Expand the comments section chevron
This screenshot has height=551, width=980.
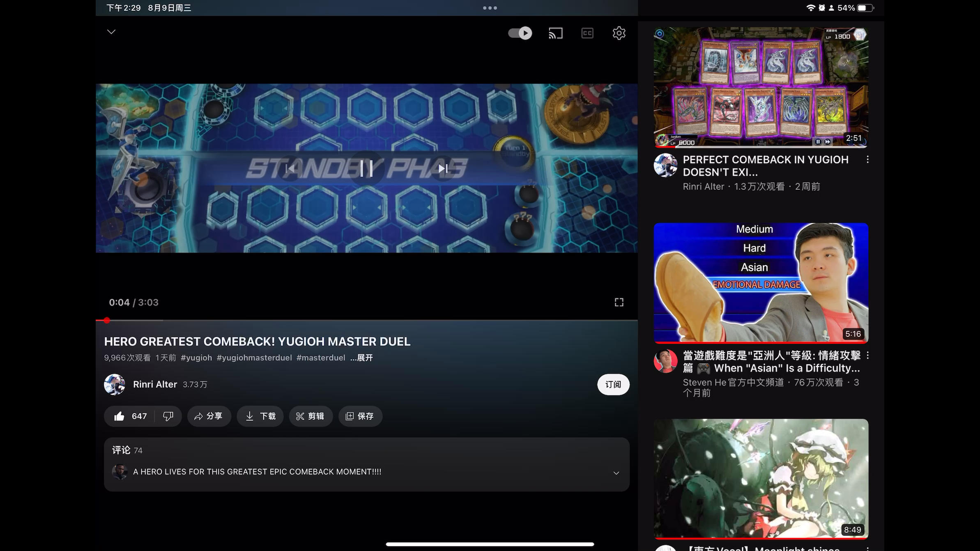coord(616,473)
